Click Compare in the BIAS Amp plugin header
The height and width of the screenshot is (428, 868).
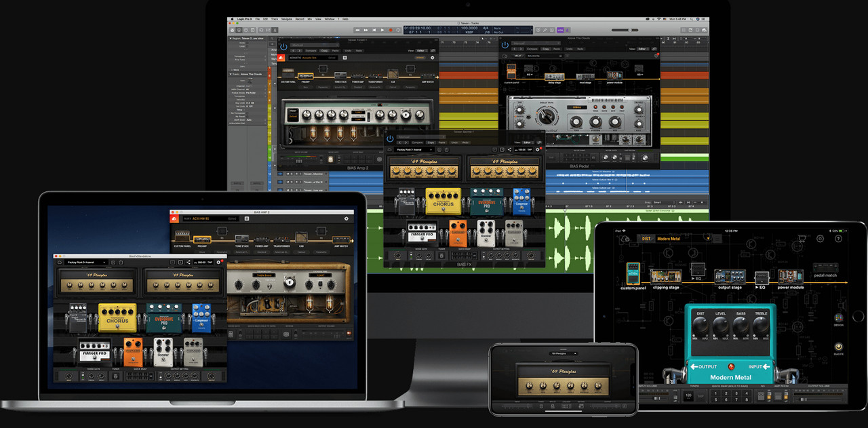point(311,50)
